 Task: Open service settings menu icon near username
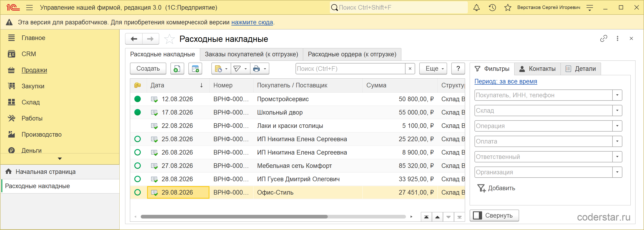click(590, 8)
